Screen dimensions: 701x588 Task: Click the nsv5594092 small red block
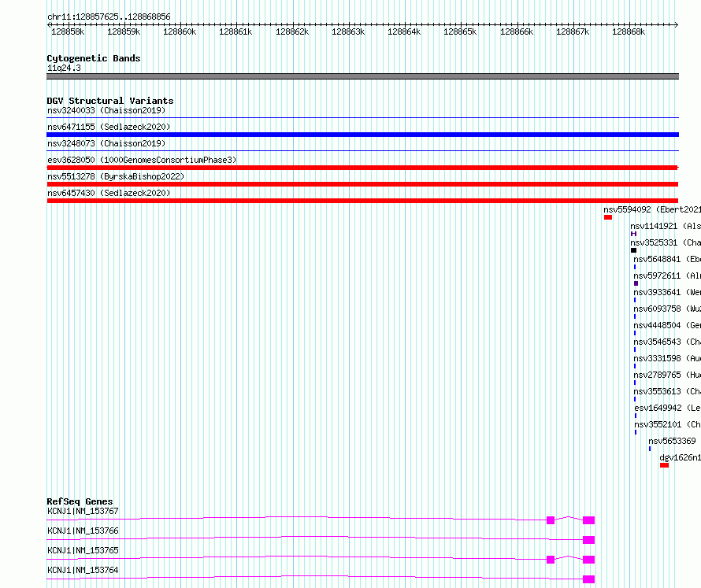pyautogui.click(x=608, y=217)
